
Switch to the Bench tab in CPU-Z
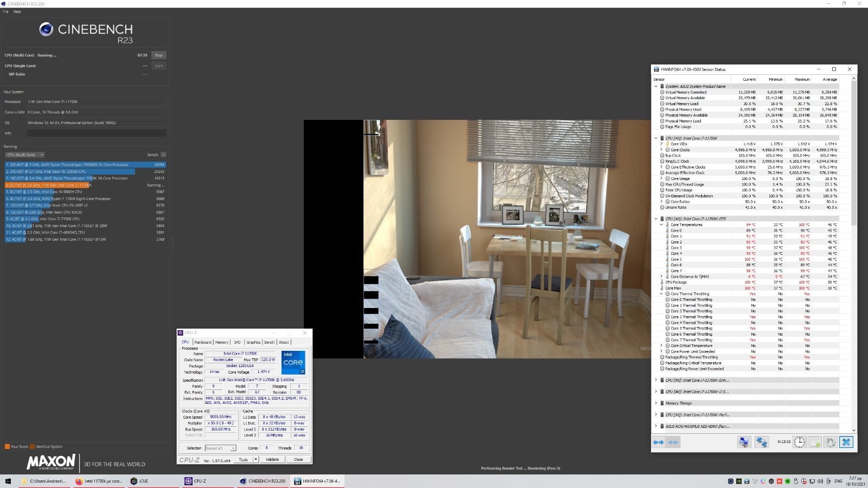pos(270,342)
